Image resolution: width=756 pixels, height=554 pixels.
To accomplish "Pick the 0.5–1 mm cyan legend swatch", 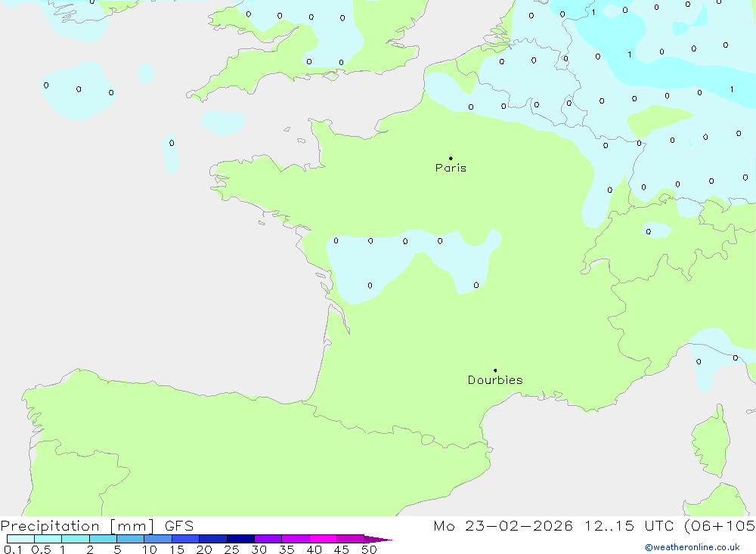I will click(48, 539).
